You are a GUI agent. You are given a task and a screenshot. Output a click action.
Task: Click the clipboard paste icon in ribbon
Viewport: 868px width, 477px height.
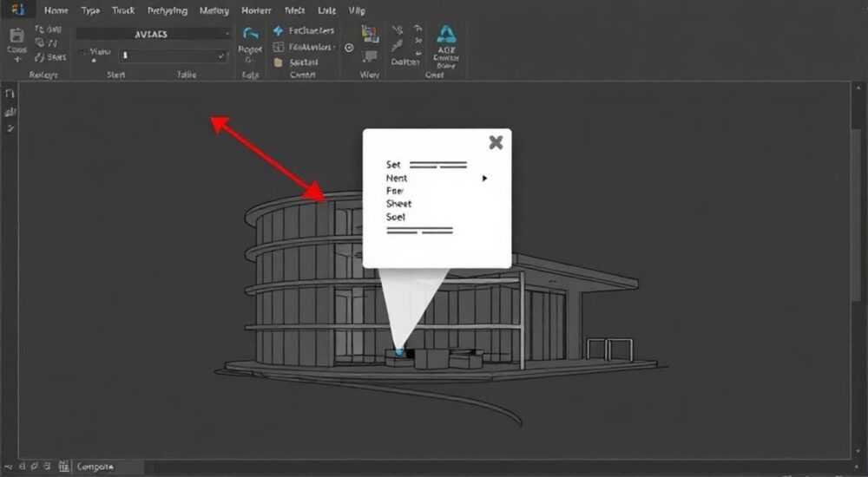point(16,36)
